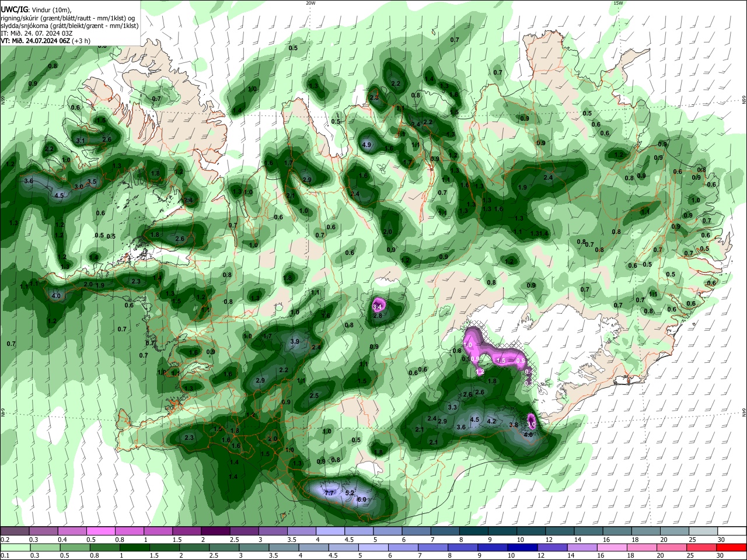Click the dark teal 8 swatch in upper legend
The height and width of the screenshot is (560, 747).
click(x=473, y=531)
